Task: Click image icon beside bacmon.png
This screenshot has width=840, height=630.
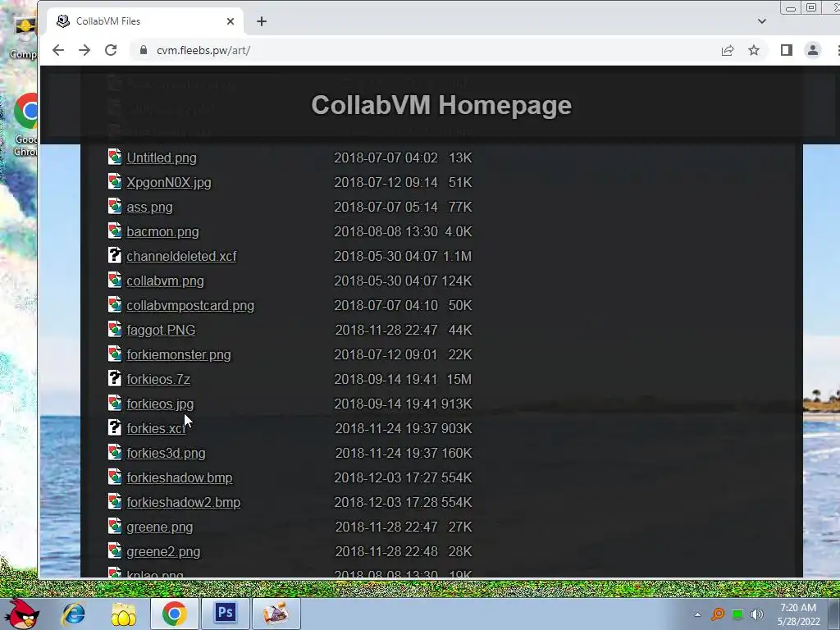Action: pyautogui.click(x=115, y=231)
